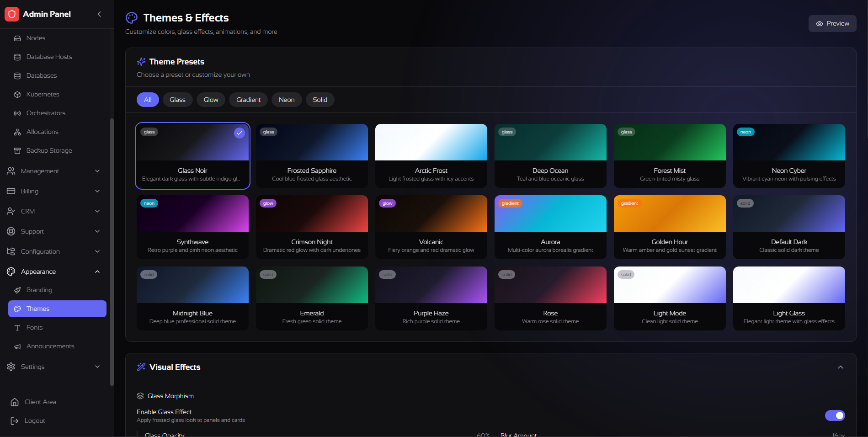This screenshot has width=868, height=437.
Task: Collapse the Appearance menu chevron
Action: 97,272
